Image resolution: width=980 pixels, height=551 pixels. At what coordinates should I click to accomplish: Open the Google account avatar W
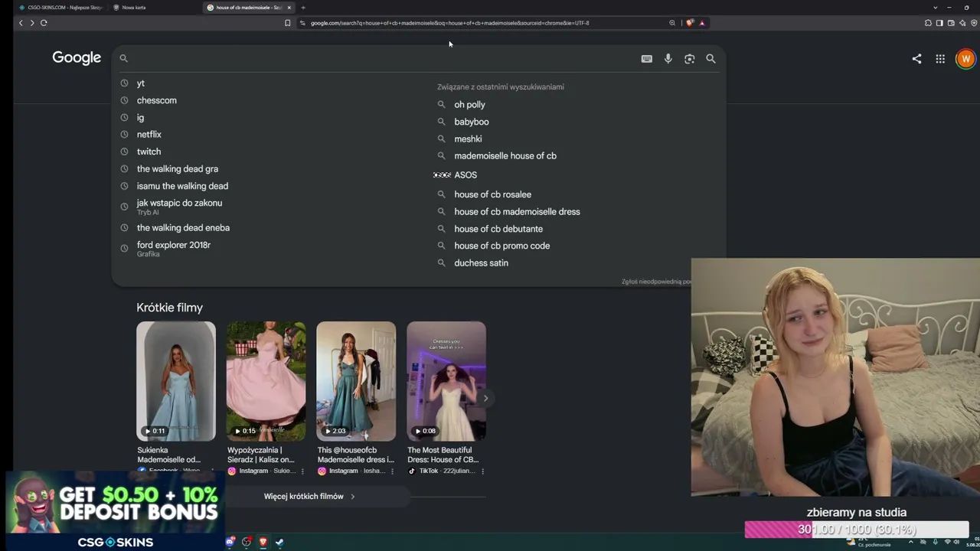coord(965,59)
